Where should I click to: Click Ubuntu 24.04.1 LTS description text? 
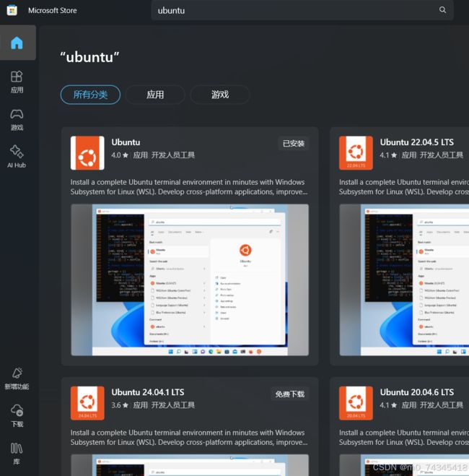[189, 438]
